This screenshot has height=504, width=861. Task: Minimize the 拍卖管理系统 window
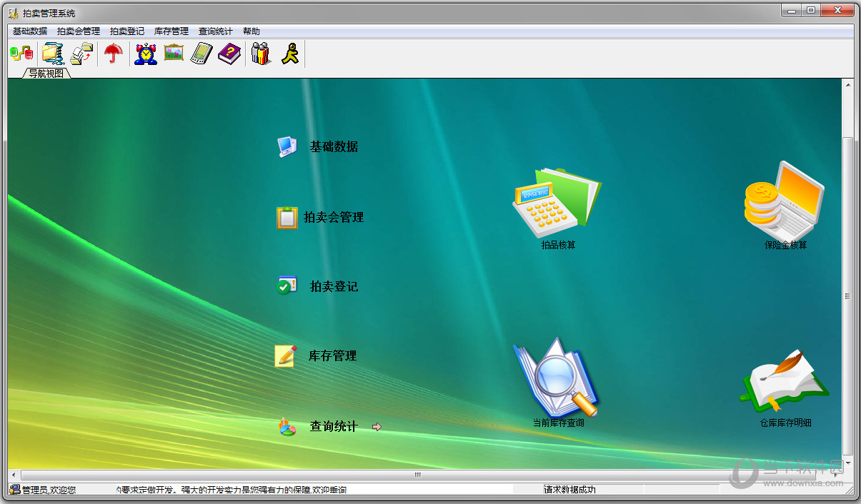tap(791, 10)
